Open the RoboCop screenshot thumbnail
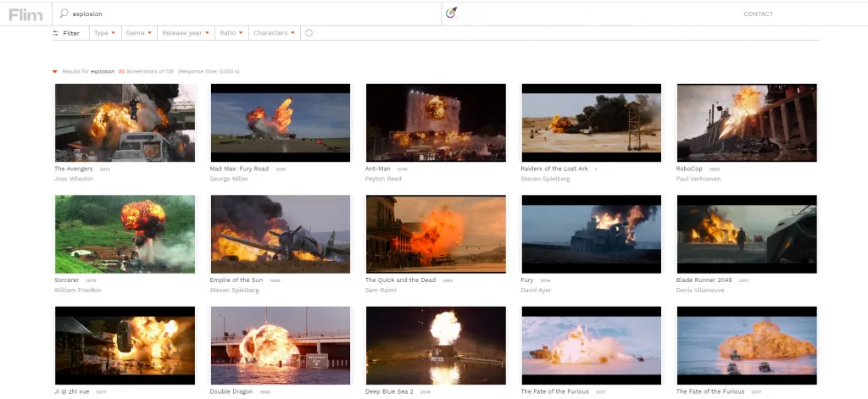This screenshot has height=399, width=868. 747,123
